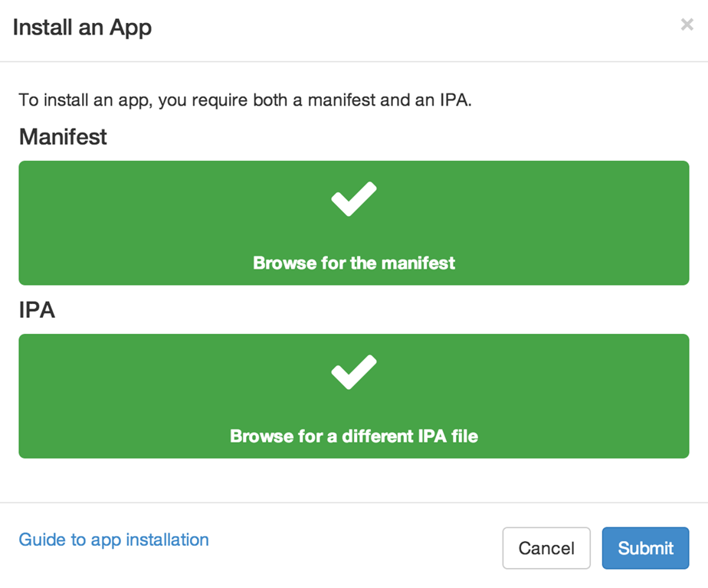This screenshot has height=588, width=708.
Task: Close the Install an App dialog
Action: click(x=687, y=24)
